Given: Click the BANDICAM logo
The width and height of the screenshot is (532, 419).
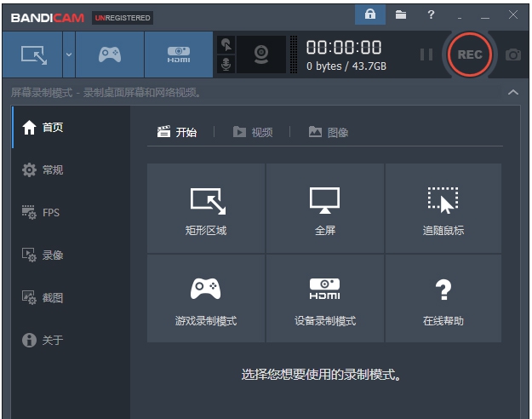Looking at the screenshot, I should (x=48, y=18).
